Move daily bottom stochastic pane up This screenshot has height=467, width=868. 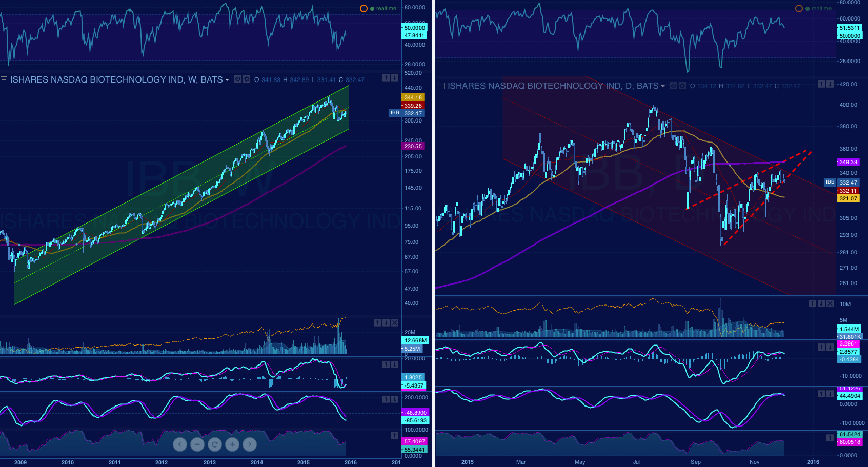pyautogui.click(x=830, y=438)
